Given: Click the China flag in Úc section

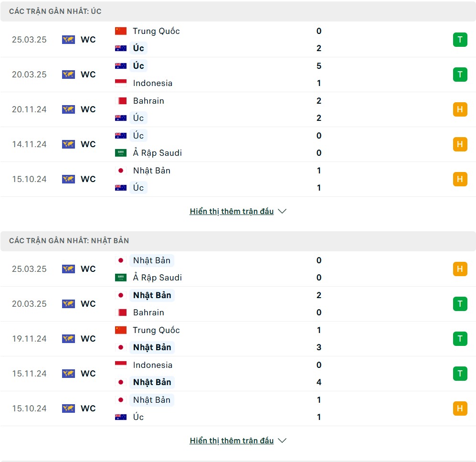Looking at the screenshot, I should coord(120,31).
